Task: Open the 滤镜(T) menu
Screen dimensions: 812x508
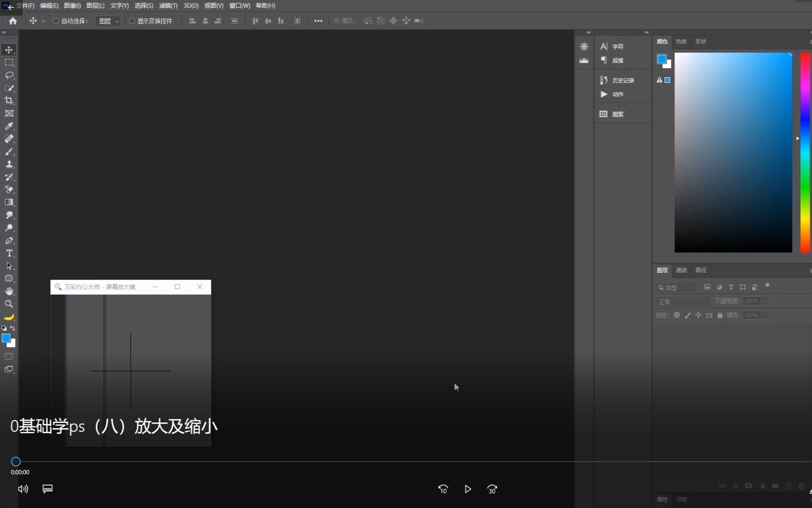Action: tap(168, 6)
